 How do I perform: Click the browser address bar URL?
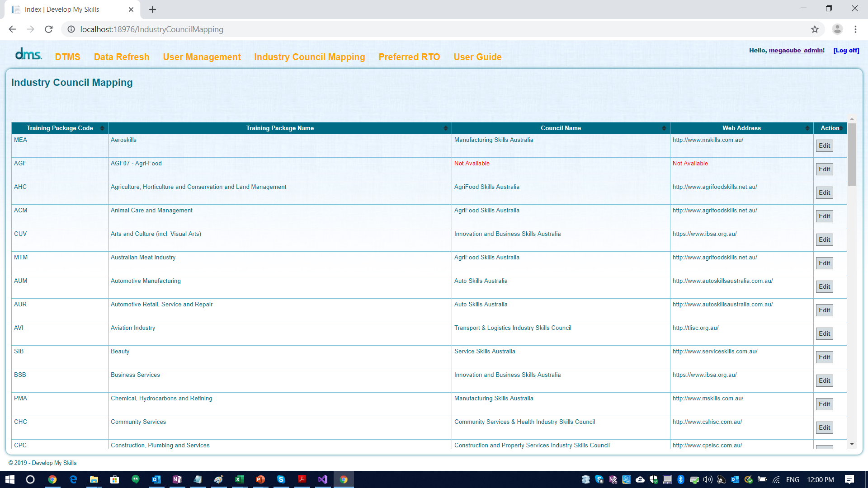(151, 29)
